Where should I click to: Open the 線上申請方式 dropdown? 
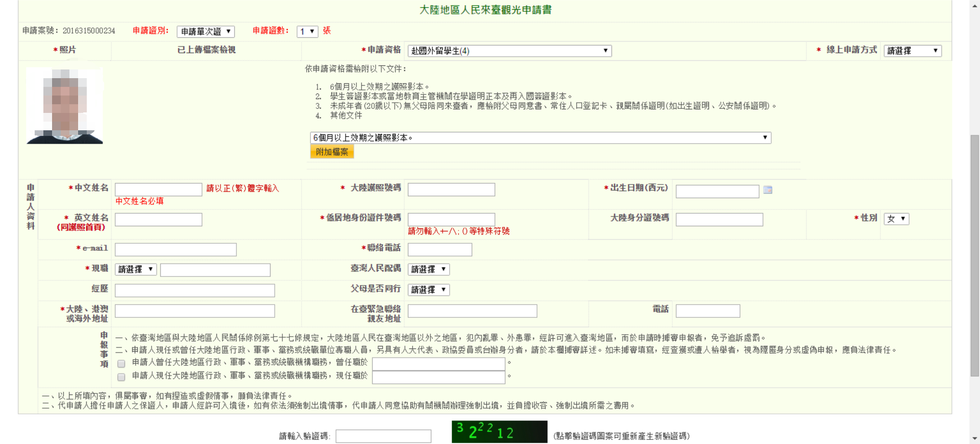point(913,51)
